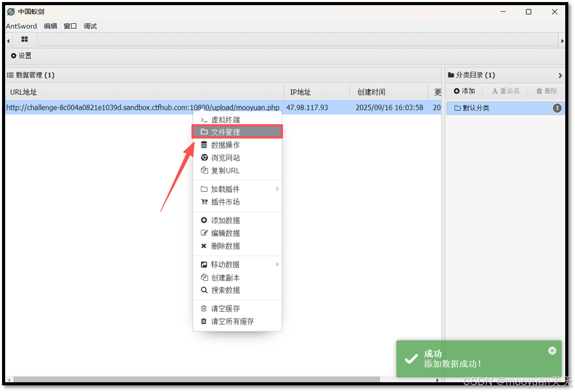Maximize the AntSword window
Screen dimensions: 575x392
point(528,12)
